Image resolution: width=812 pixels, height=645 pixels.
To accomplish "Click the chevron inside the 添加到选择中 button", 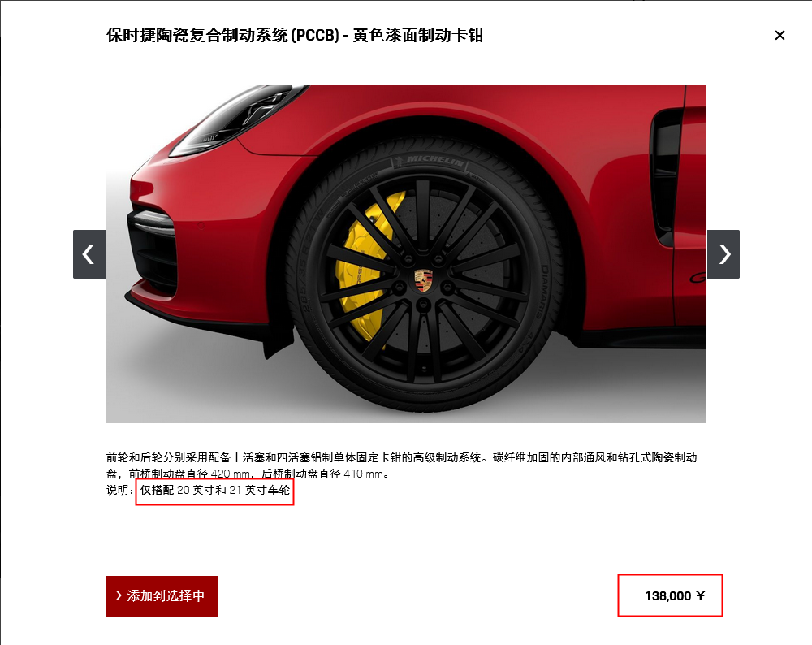I will (119, 595).
